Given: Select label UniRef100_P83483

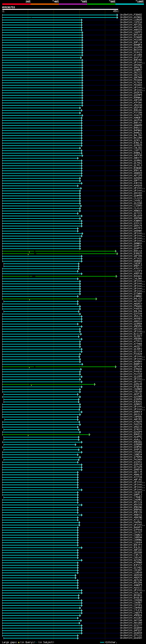Looking at the screenshot, I should pos(131,85).
